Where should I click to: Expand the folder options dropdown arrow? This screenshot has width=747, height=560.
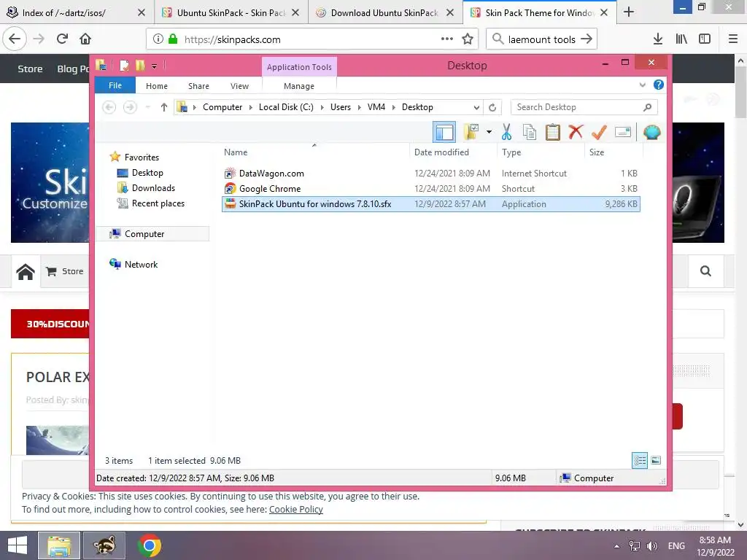tap(489, 132)
